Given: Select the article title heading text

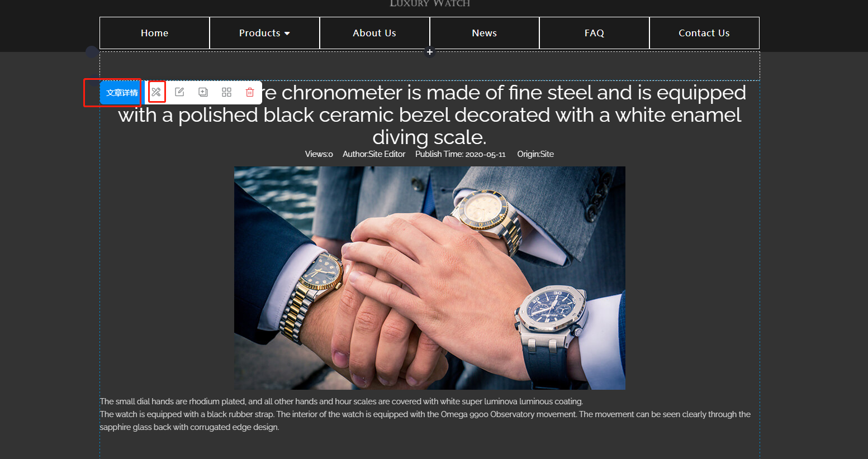Looking at the screenshot, I should coord(429,114).
